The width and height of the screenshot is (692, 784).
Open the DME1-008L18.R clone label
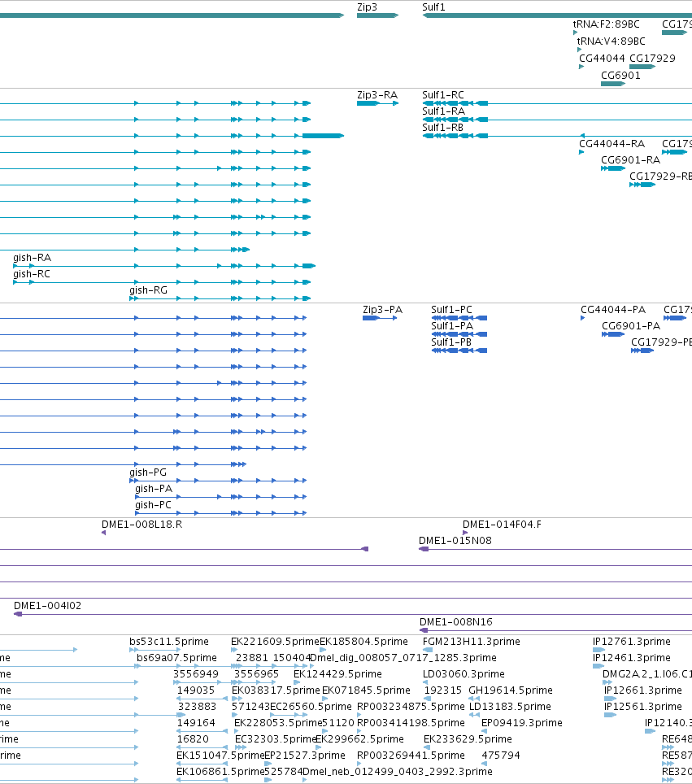point(142,524)
